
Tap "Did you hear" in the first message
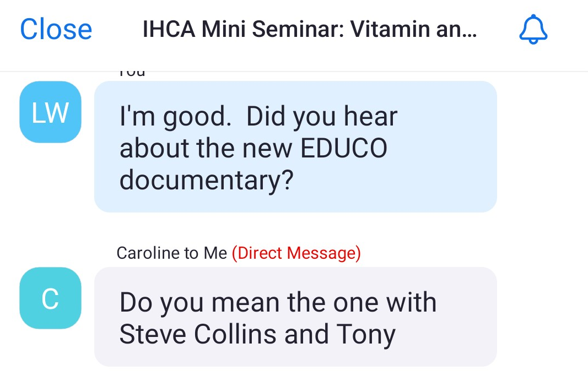click(x=321, y=116)
